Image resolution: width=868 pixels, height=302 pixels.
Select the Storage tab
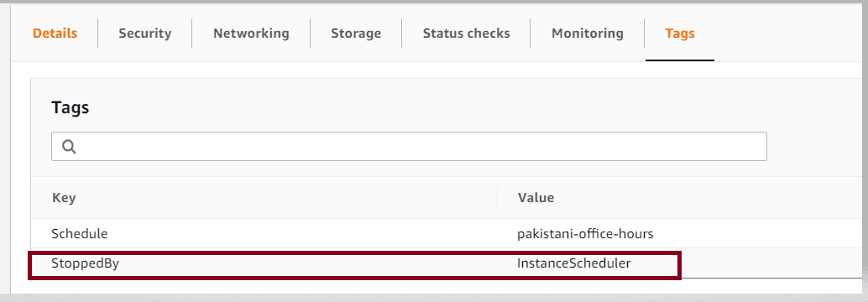click(x=356, y=34)
